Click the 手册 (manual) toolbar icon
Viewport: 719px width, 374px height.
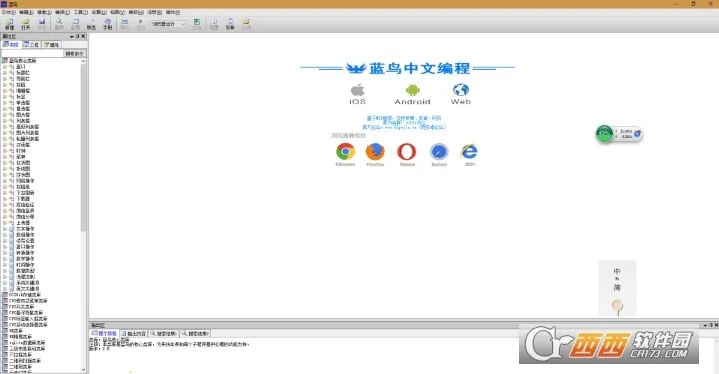pos(107,24)
